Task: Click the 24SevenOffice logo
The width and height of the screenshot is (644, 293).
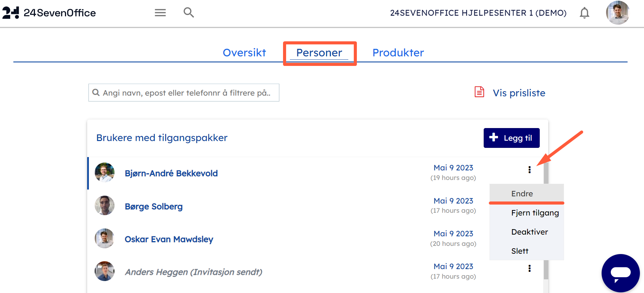Action: [49, 13]
